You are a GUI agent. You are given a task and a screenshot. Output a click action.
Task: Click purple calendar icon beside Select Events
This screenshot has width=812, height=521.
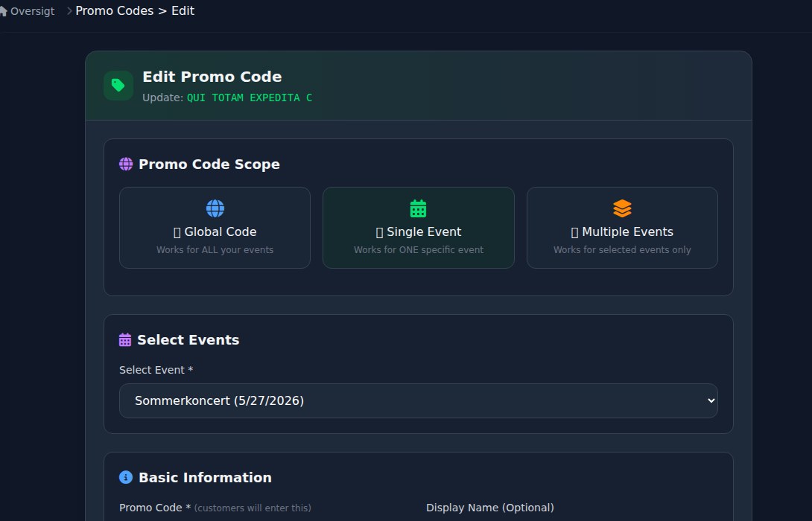pyautogui.click(x=125, y=340)
